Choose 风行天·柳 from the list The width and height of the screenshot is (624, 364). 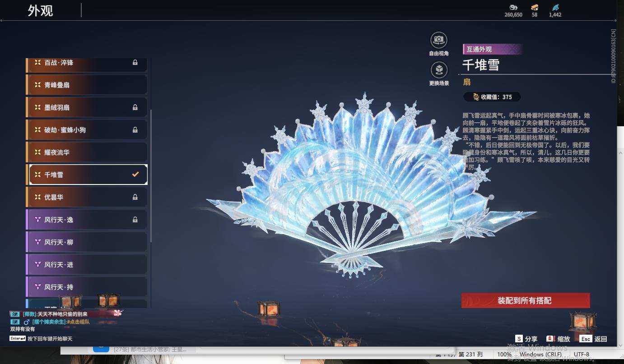click(87, 242)
